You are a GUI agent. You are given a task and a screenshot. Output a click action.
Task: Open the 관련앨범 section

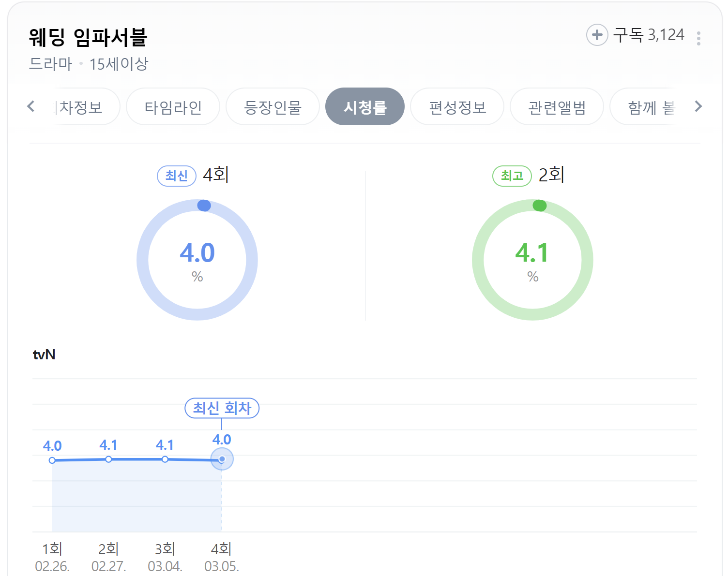point(557,106)
